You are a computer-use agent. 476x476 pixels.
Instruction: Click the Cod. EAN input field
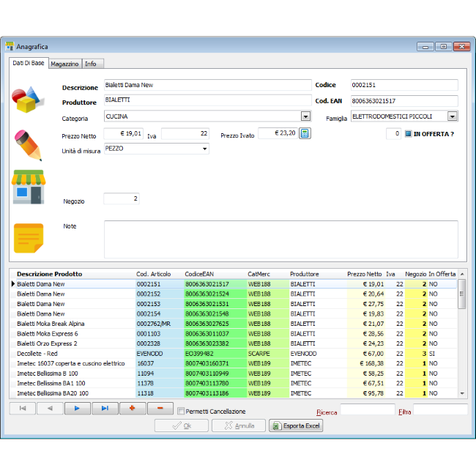click(404, 101)
